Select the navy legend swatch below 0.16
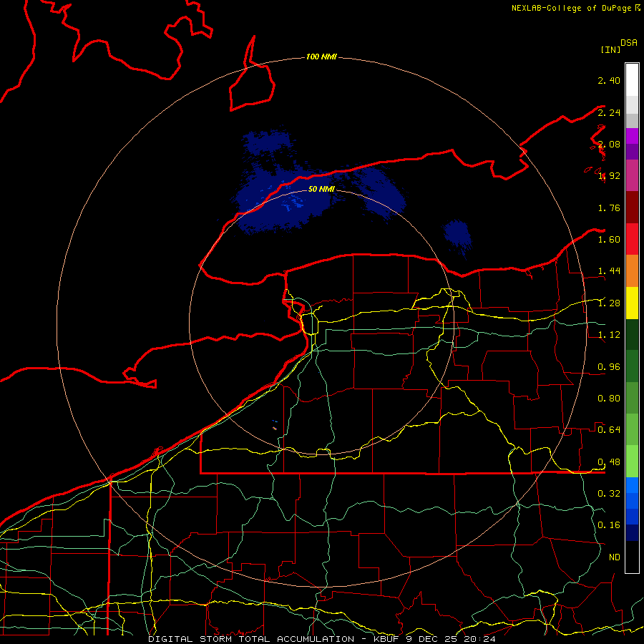 [632, 532]
